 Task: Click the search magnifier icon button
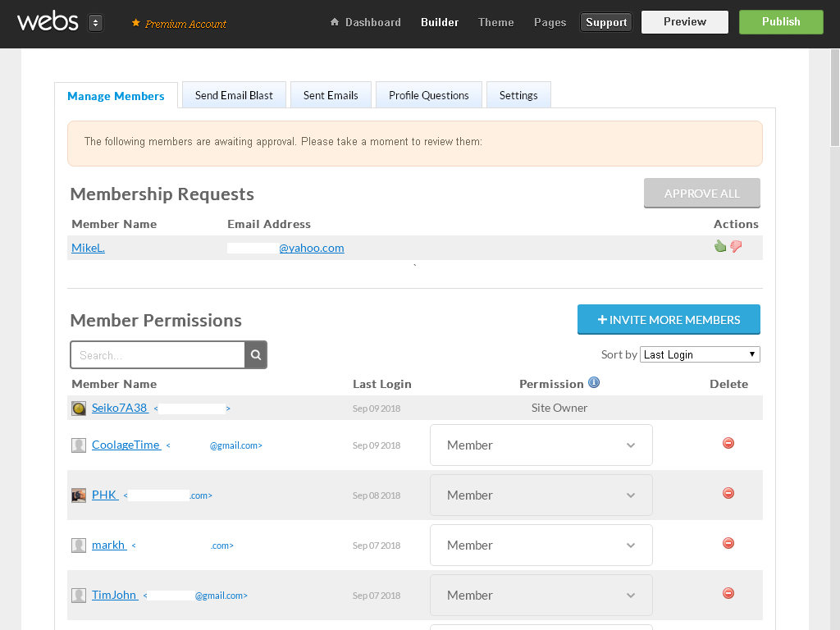[x=256, y=355]
